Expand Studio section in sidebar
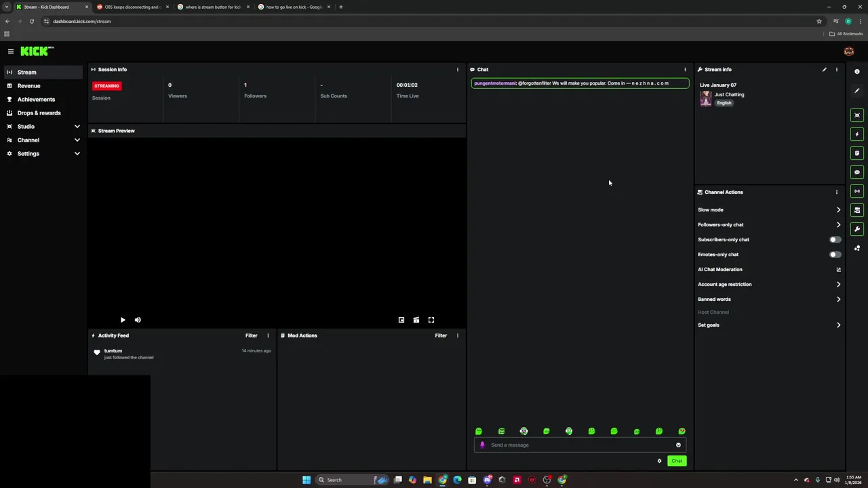 click(43, 127)
